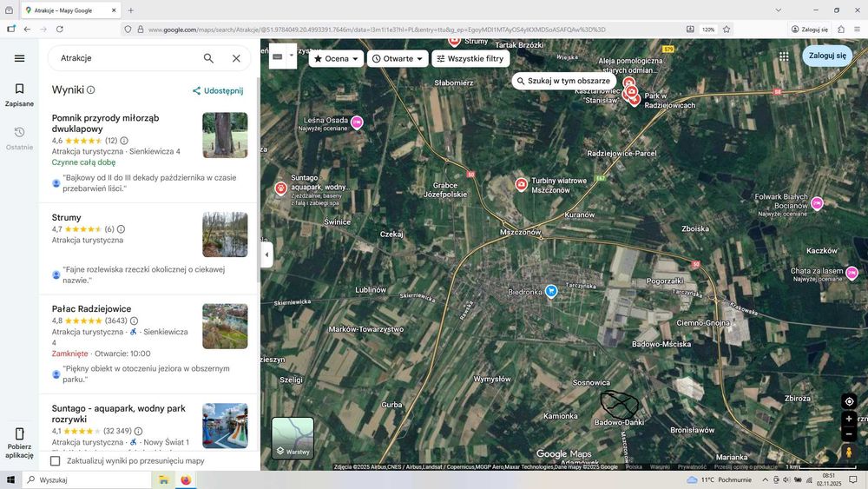Screen dimensions: 868x489
Task: Open the Google apps grid icon
Action: pyautogui.click(x=784, y=56)
